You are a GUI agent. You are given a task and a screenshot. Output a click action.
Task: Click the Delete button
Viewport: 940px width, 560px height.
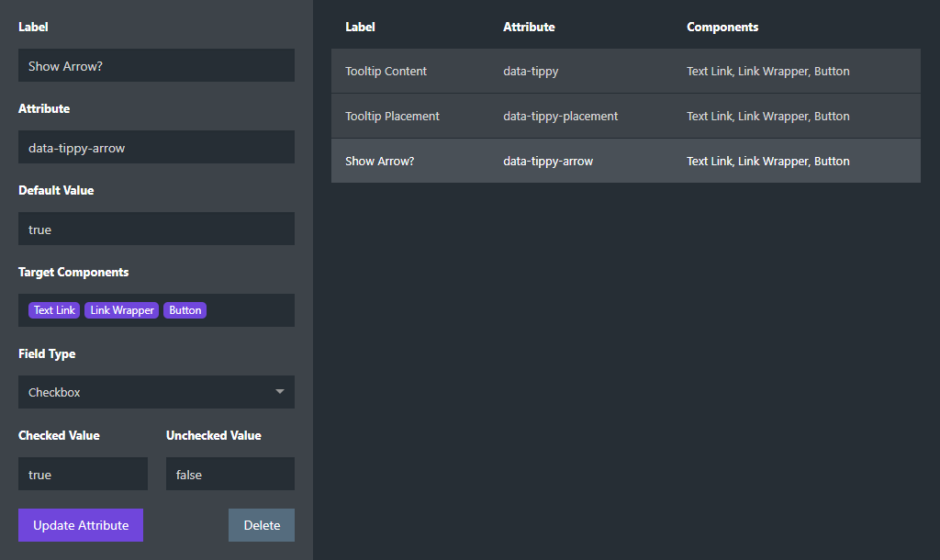click(262, 525)
